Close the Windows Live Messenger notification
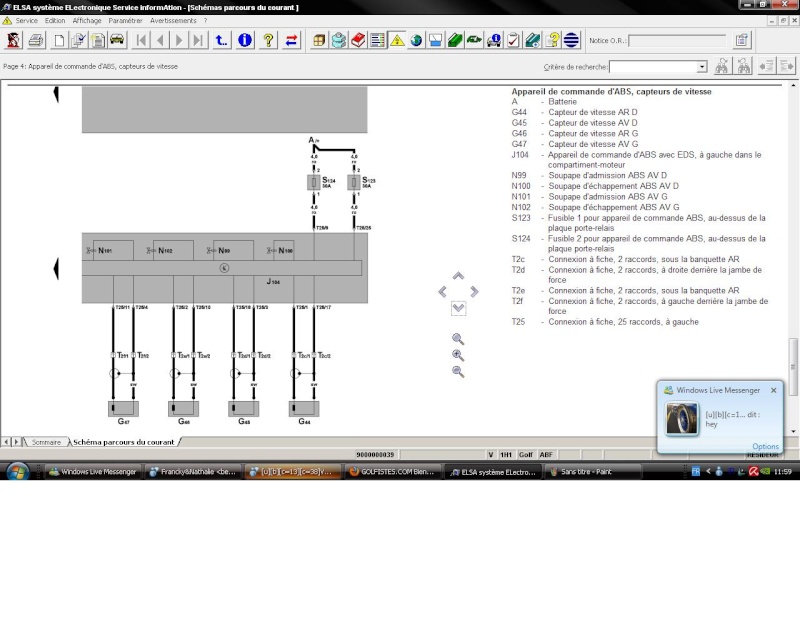The height and width of the screenshot is (623, 800). click(773, 390)
